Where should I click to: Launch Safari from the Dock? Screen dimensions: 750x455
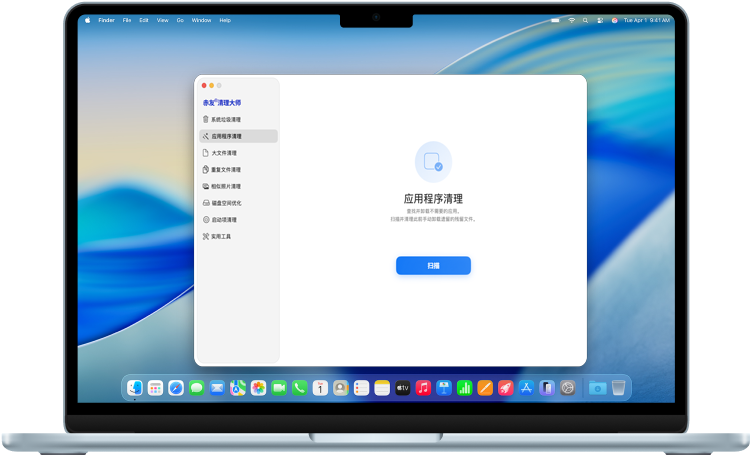[176, 387]
